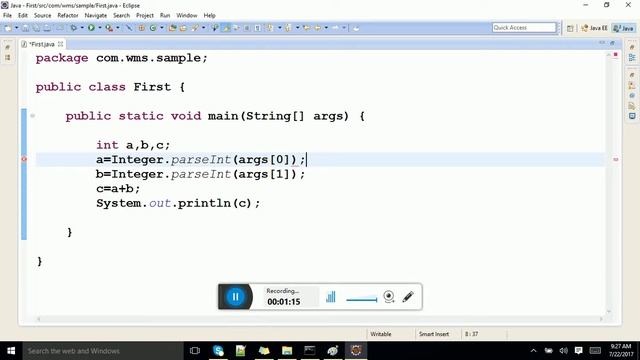Click the New file toolbar icon
The height and width of the screenshot is (360, 640).
tap(8, 28)
